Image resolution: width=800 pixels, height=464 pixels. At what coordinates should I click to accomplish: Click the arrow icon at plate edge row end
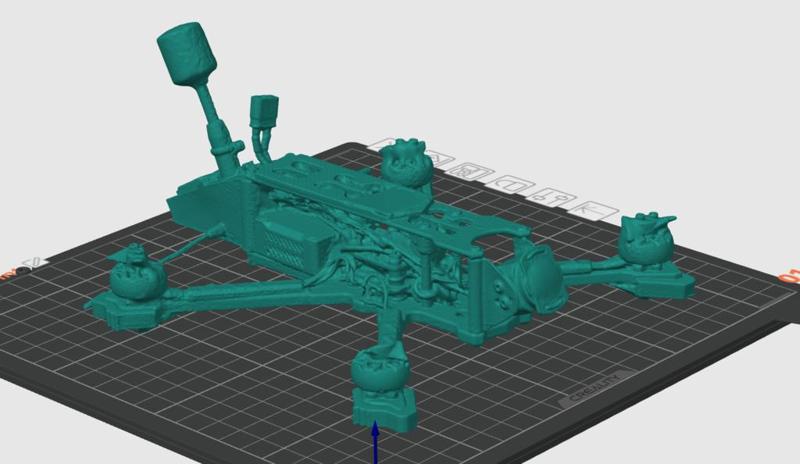[x=594, y=211]
